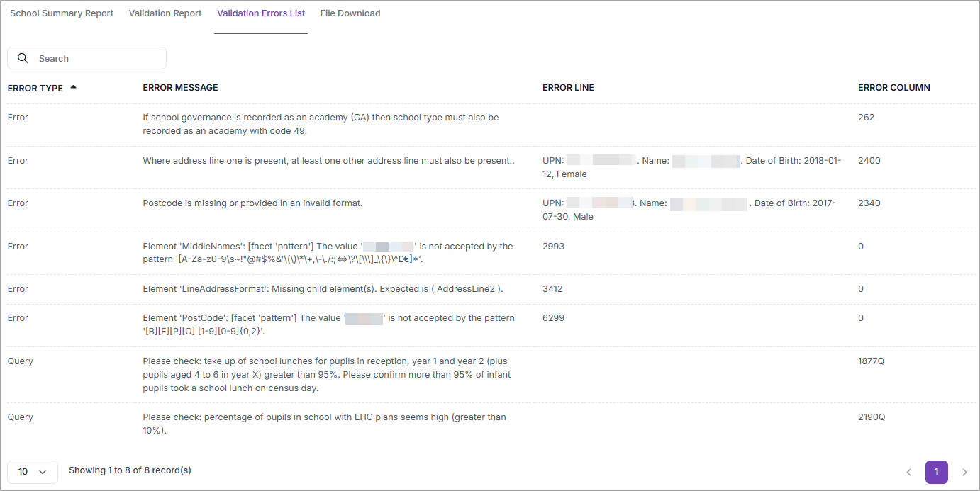
Task: Click the LineAddressFormat missing child error
Action: tap(323, 289)
